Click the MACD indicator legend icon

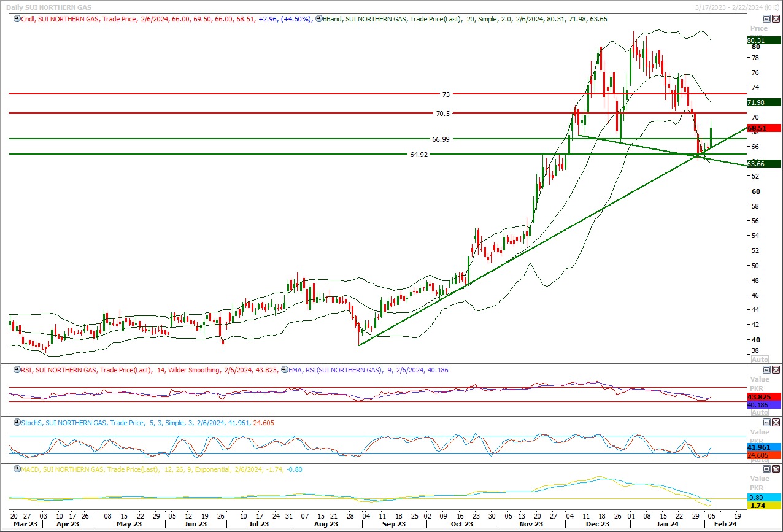pos(14,469)
